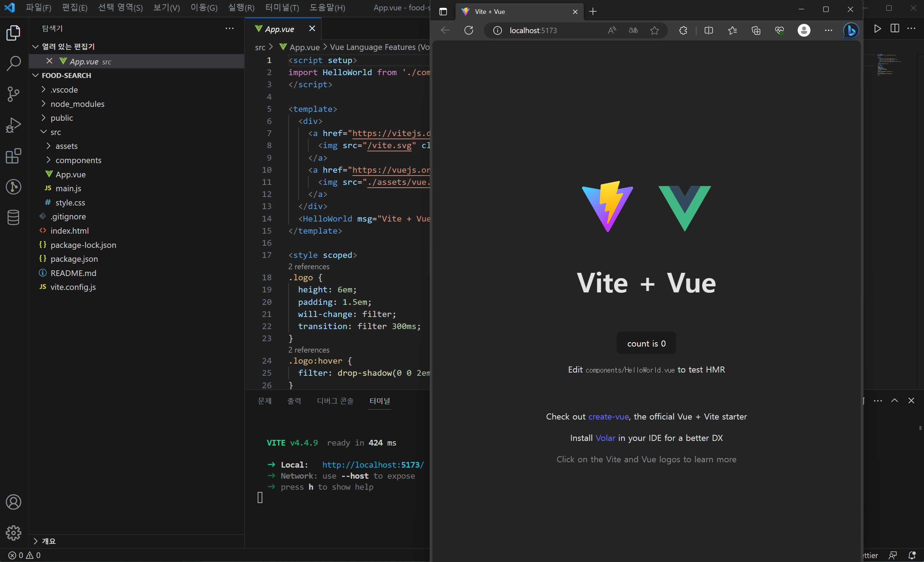Add page to favorites with star icon

click(654, 30)
